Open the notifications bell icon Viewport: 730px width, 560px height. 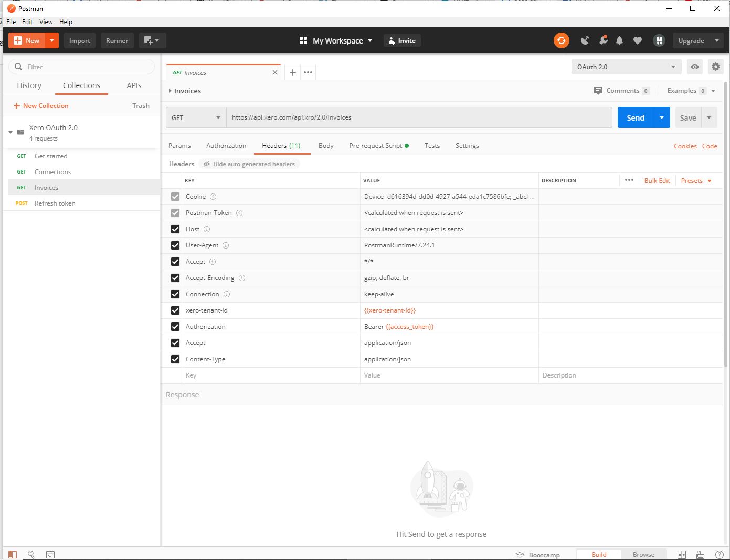click(620, 40)
